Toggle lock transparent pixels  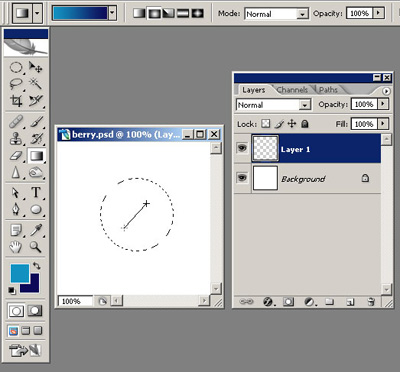(x=266, y=124)
